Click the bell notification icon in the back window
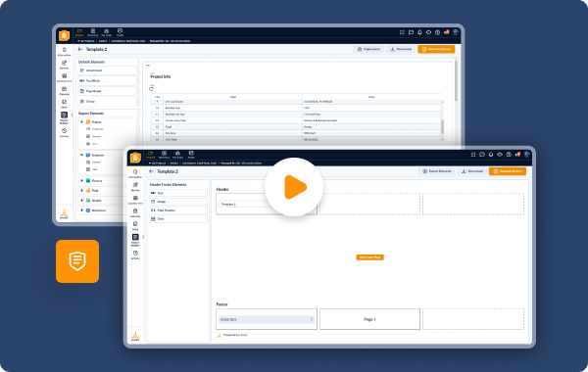This screenshot has height=372, width=588. tap(419, 32)
